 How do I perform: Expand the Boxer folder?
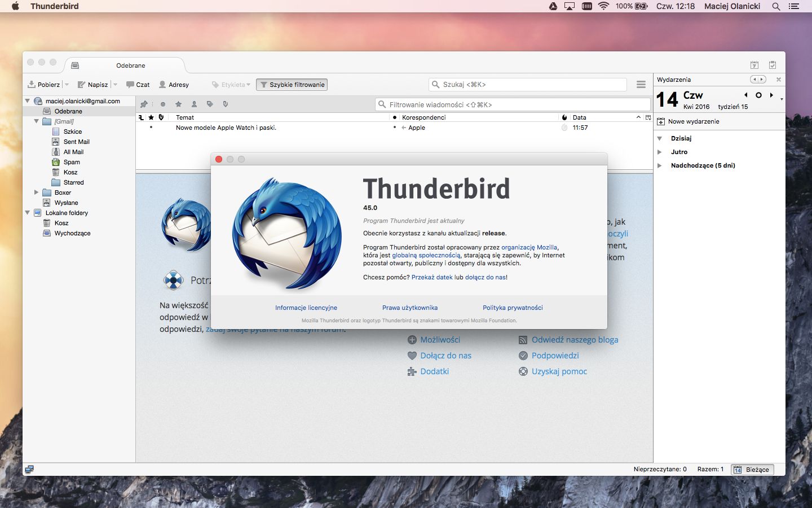click(x=36, y=192)
